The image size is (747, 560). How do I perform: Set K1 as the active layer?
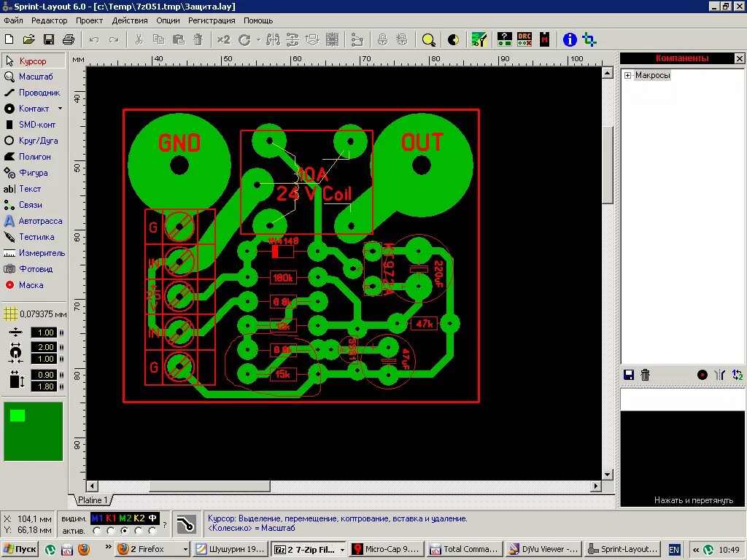tap(111, 531)
